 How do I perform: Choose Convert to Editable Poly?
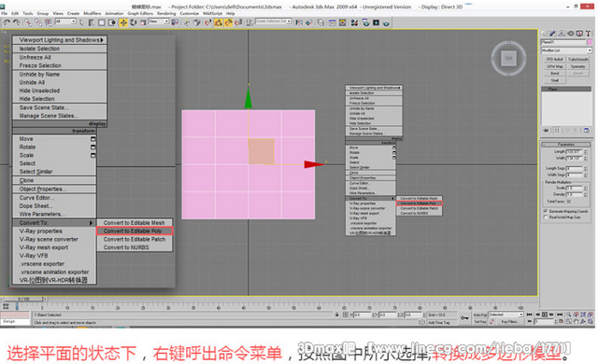coord(135,231)
